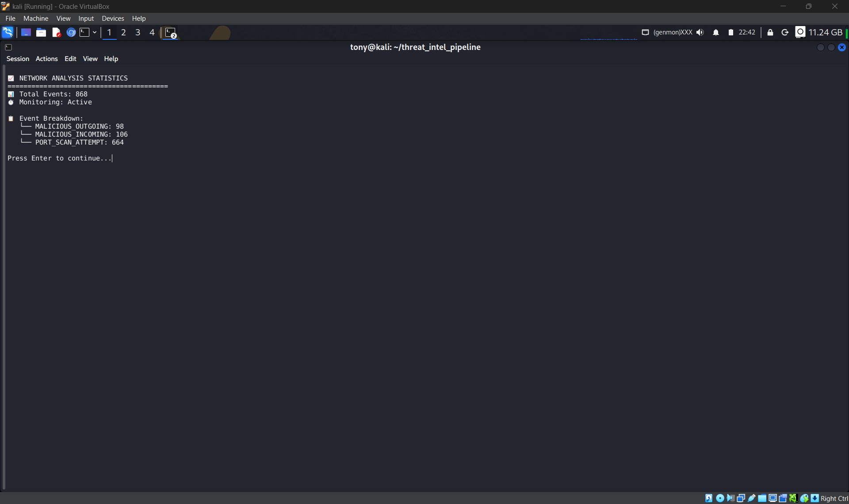
Task: Click VirtualBox CPU execution status icon
Action: tap(793, 498)
